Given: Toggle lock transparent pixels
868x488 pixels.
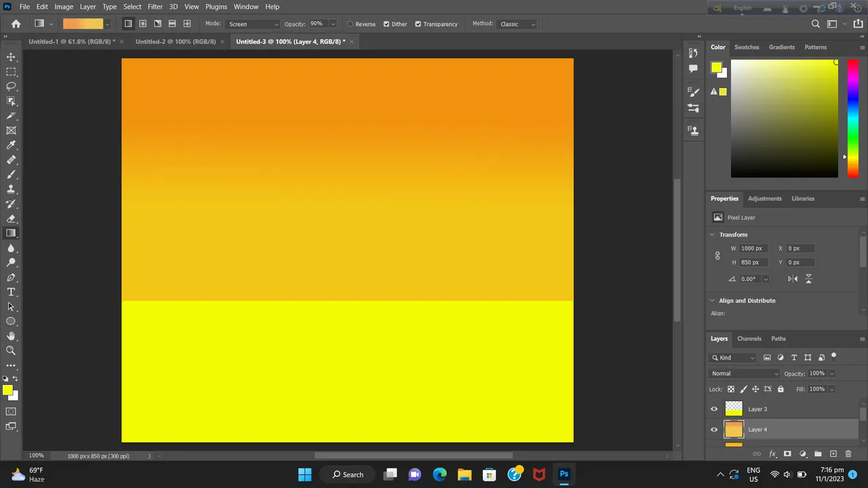Looking at the screenshot, I should coord(730,389).
